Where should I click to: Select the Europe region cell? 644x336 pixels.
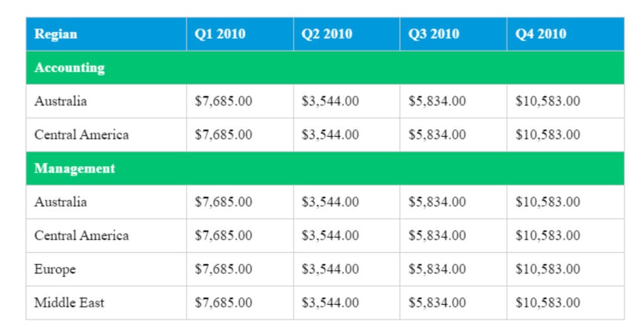coord(106,269)
